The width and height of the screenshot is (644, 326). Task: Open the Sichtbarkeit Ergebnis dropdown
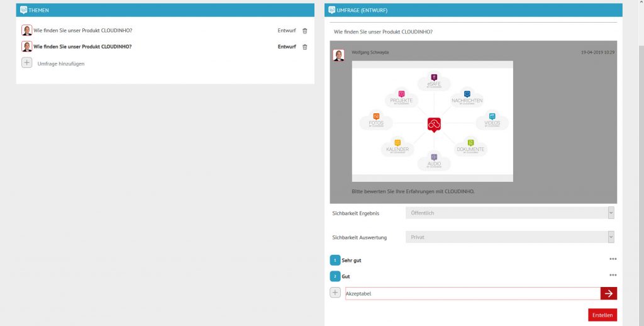(x=509, y=213)
